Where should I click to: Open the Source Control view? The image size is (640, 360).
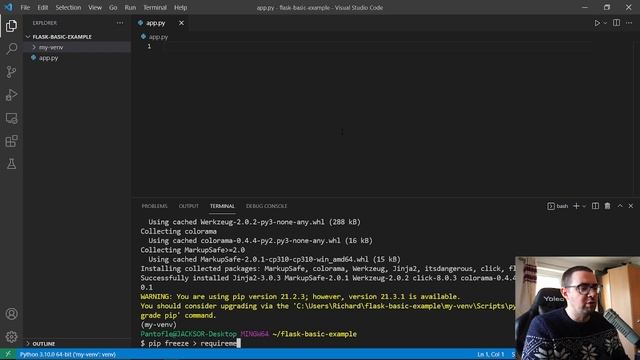click(11, 72)
